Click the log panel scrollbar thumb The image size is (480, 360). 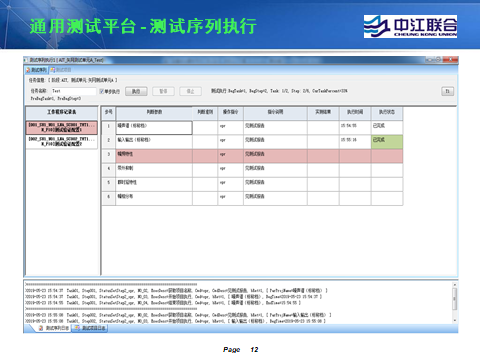tap(454, 299)
